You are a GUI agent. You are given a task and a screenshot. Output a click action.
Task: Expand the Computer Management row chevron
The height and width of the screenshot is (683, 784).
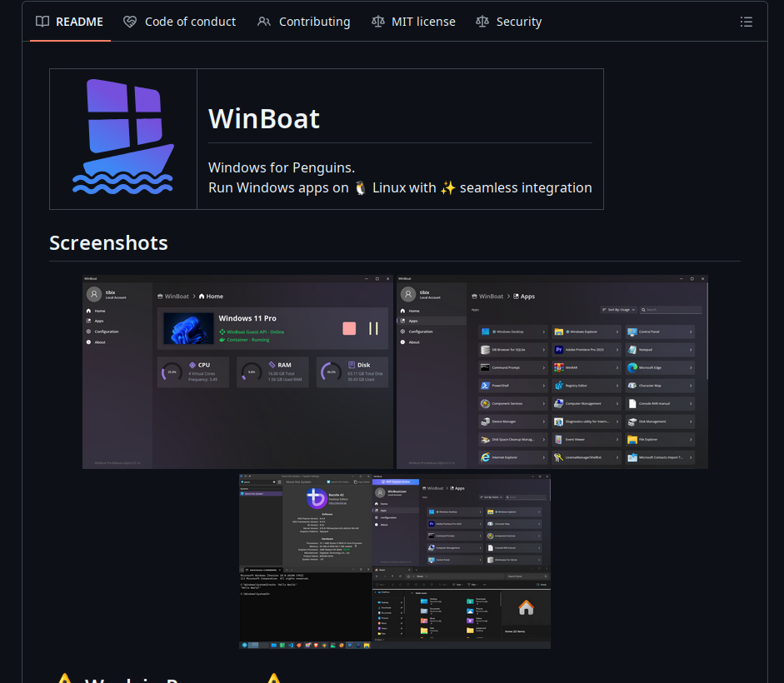click(617, 403)
